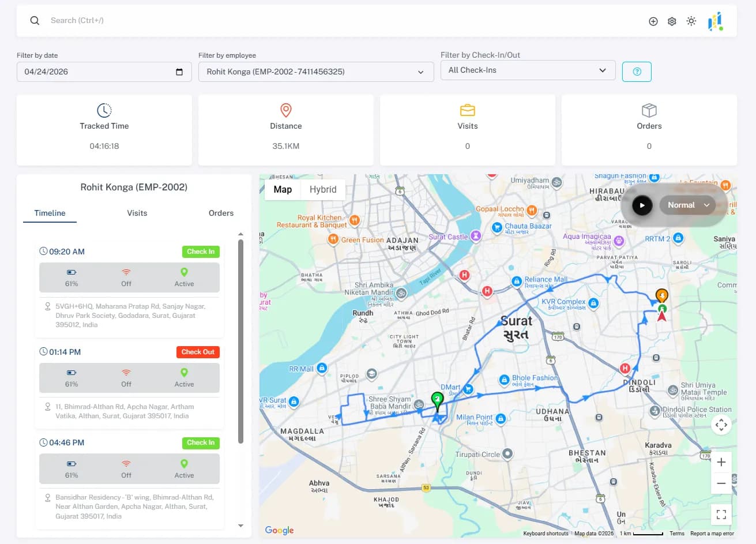
Task: Click the plus circle icon in header
Action: tap(653, 21)
